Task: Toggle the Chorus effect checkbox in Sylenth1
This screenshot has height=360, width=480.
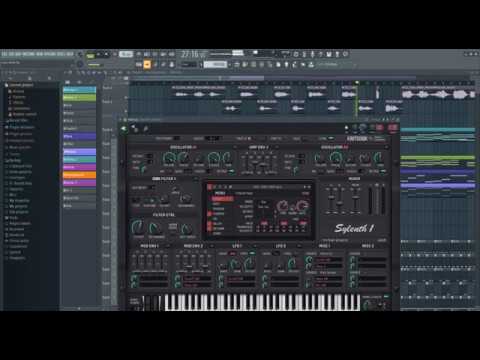Action: pos(209,213)
